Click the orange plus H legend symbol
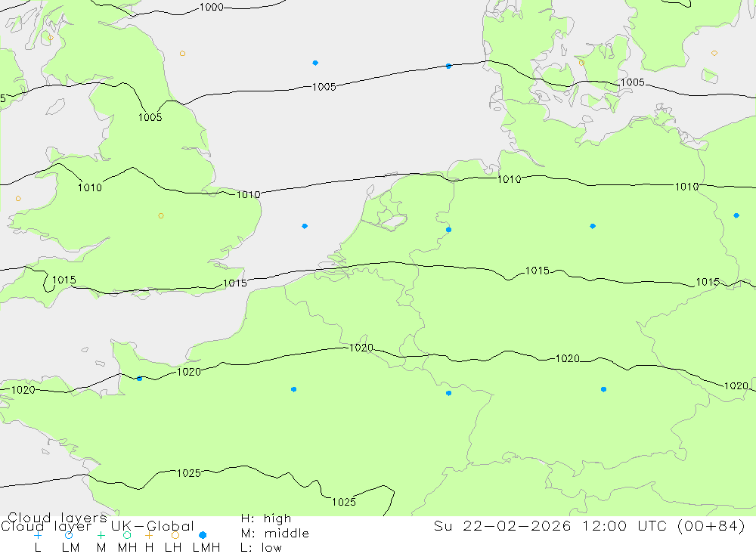The height and width of the screenshot is (554, 756). click(x=149, y=535)
